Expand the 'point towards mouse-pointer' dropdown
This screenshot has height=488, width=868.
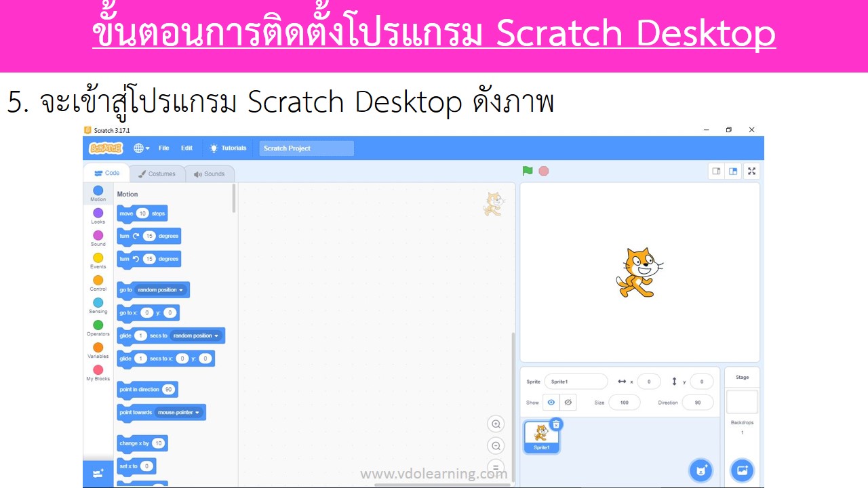click(197, 413)
